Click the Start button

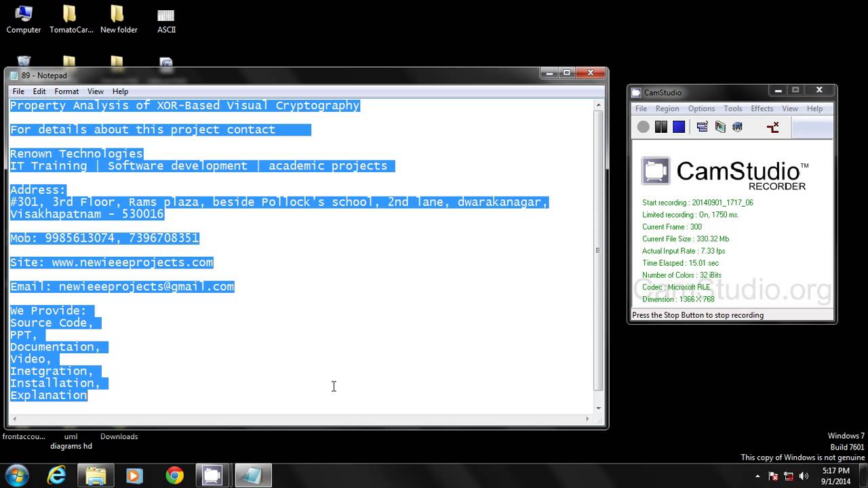coord(16,475)
